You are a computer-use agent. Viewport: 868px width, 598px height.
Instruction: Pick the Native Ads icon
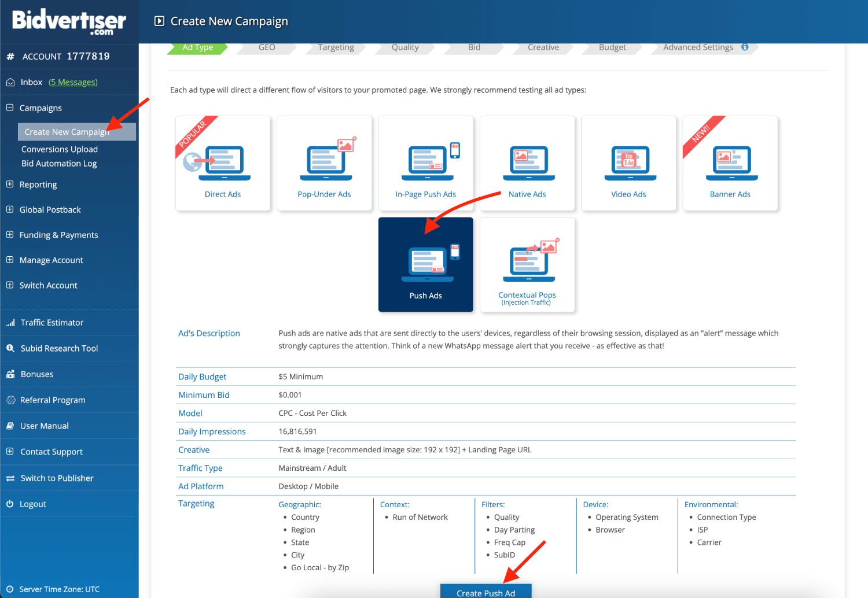click(x=528, y=163)
